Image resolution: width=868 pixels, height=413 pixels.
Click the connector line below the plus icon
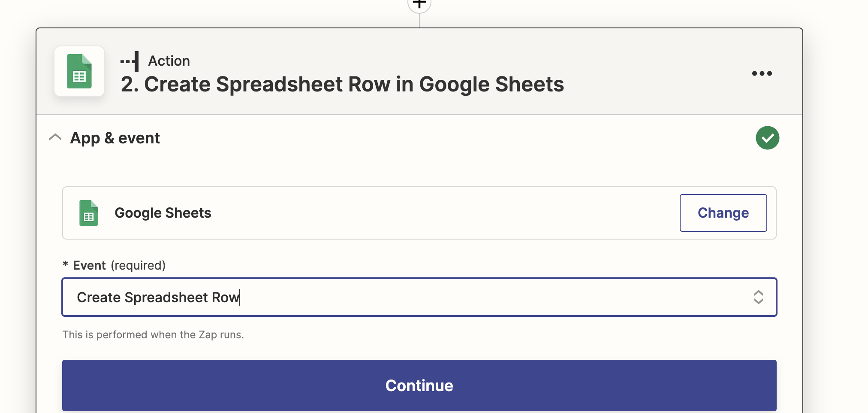click(419, 21)
